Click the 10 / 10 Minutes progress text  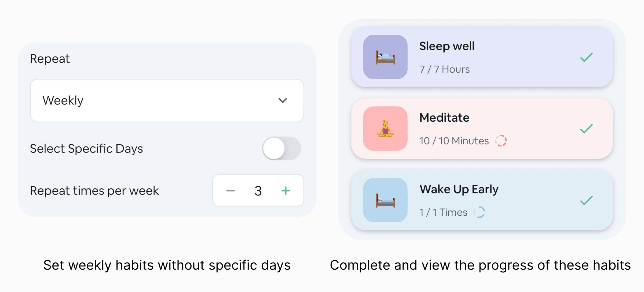(454, 141)
